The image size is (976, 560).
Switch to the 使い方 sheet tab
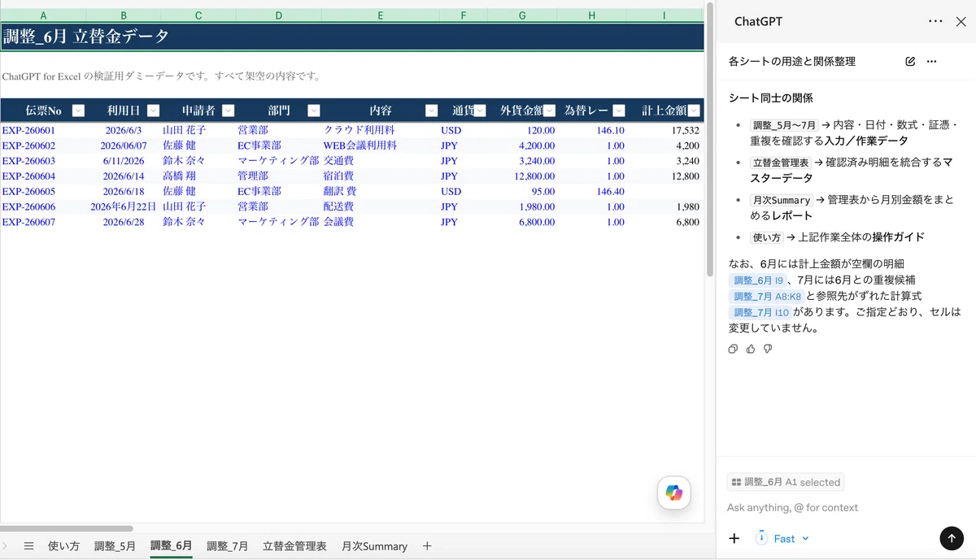63,546
